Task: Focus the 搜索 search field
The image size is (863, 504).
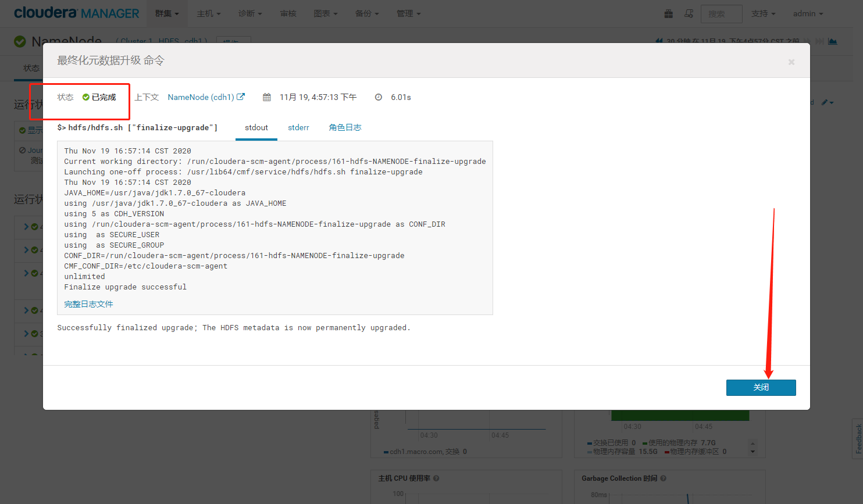Action: [x=722, y=13]
